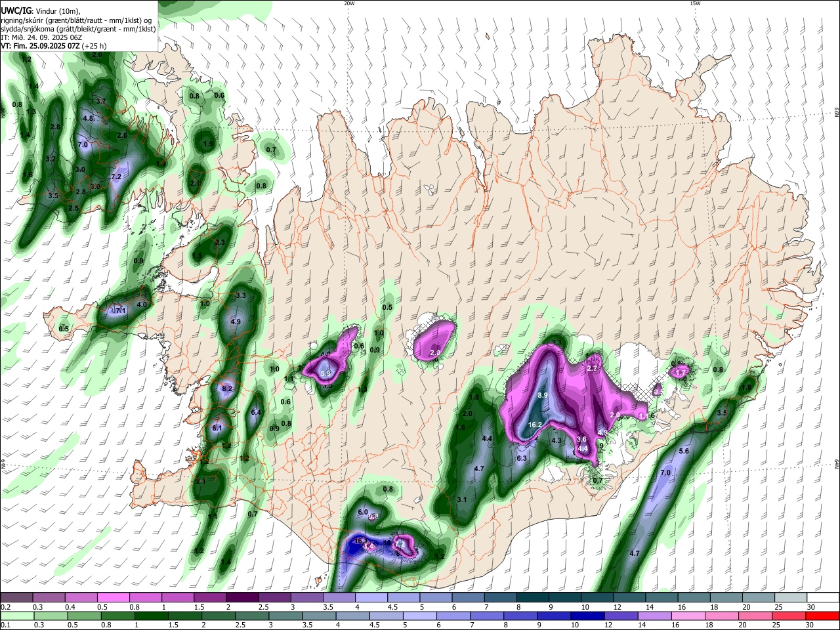Viewport: 840px width, 630px height.
Task: Click the 6.0 value on the south coast
Action: (x=363, y=513)
